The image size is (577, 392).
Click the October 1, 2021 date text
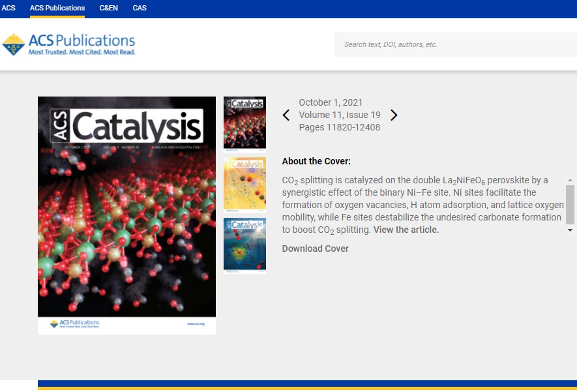331,102
